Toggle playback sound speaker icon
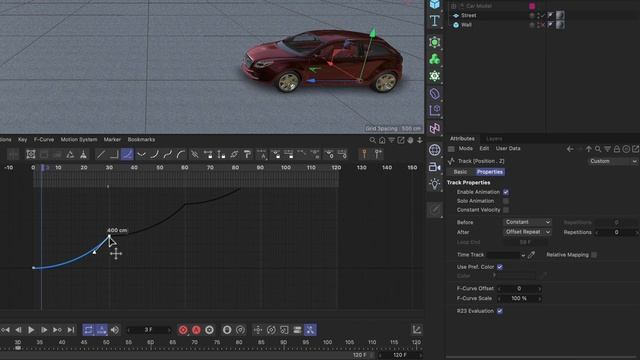 coord(115,330)
